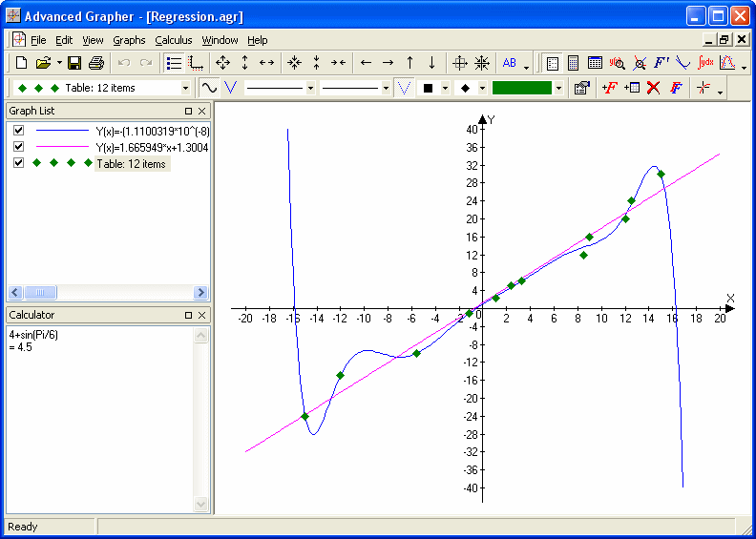The width and height of the screenshot is (756, 539).
Task: Toggle the Y(x)=1.665949*x+1.3004 graph checkbox
Action: (18, 147)
